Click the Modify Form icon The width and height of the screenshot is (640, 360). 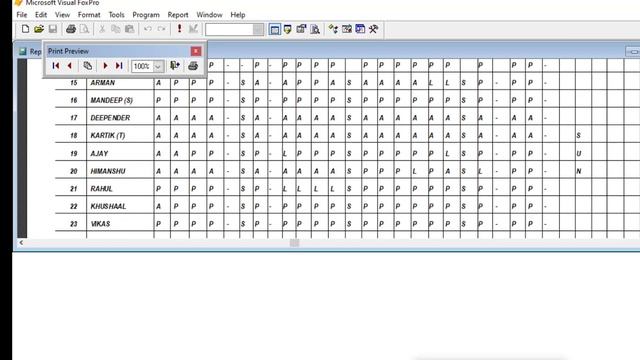click(x=193, y=29)
